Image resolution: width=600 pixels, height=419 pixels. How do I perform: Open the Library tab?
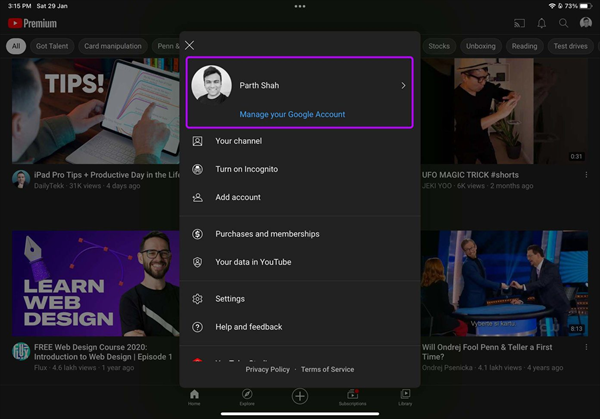tap(405, 397)
